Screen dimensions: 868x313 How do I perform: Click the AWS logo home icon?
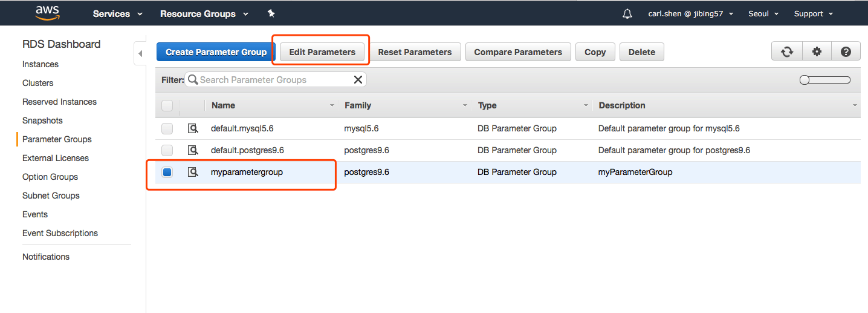47,13
